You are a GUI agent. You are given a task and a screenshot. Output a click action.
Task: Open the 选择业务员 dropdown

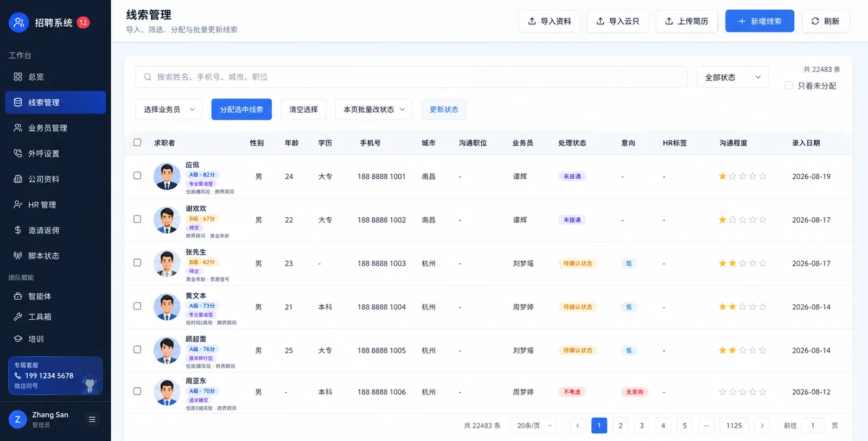coord(169,109)
